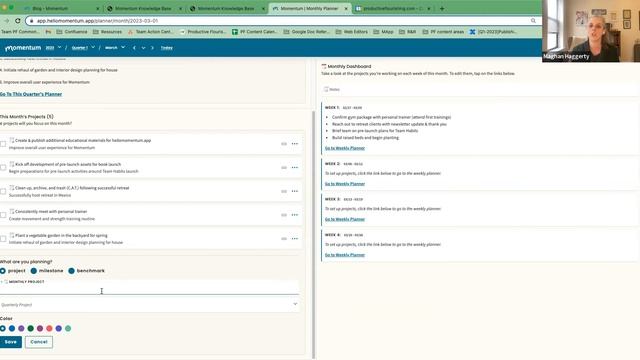Click drag handle for 'Clean up, archive, and trash' project
This screenshot has height=360, width=640.
pos(284,191)
